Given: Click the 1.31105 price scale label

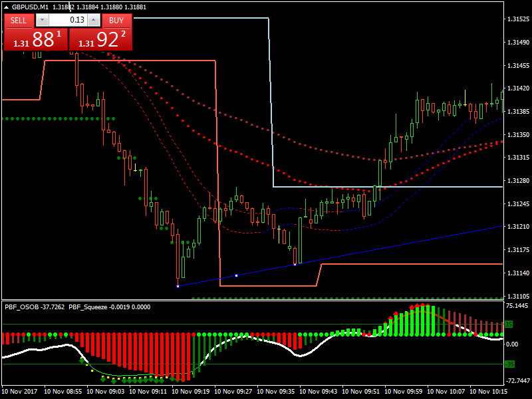Looking at the screenshot, I should 518,296.
